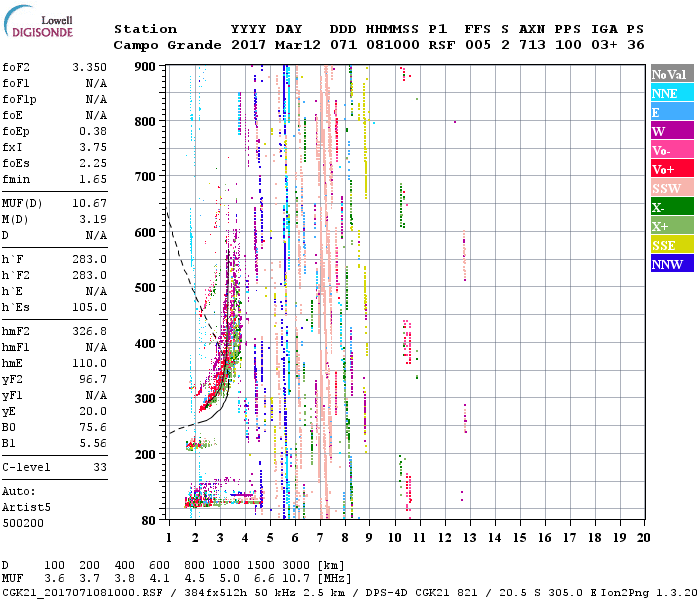This screenshot has width=700, height=600.
Task: Select the 20 MHz frequency axis label
Action: (x=643, y=537)
